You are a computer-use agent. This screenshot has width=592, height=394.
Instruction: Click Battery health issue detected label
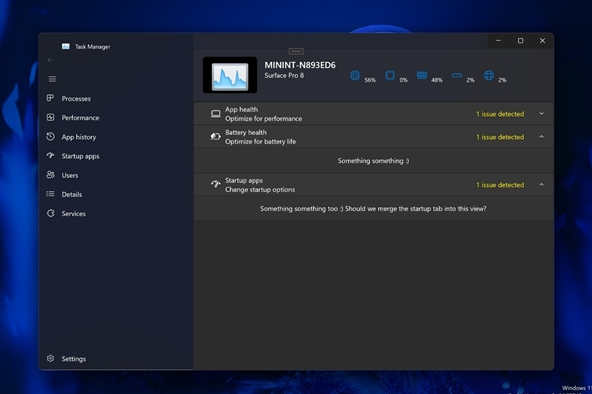(x=500, y=137)
